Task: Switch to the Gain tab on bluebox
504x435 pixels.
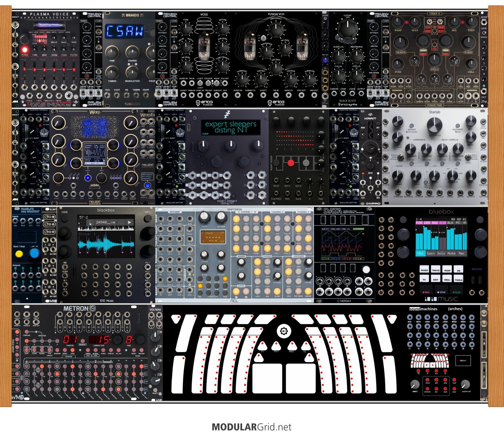Action: [431, 253]
